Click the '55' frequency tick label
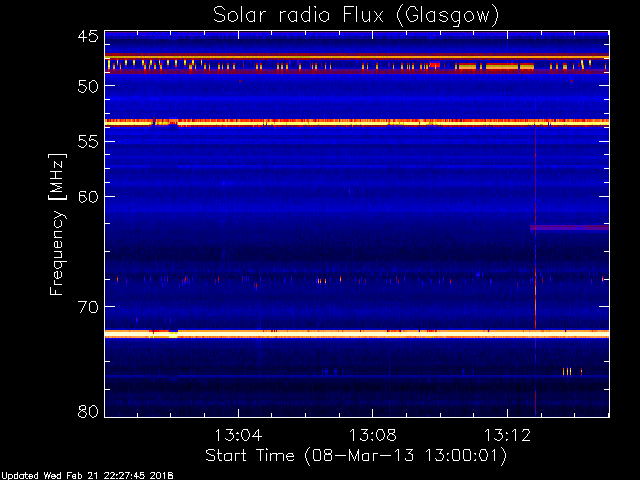 (88, 142)
